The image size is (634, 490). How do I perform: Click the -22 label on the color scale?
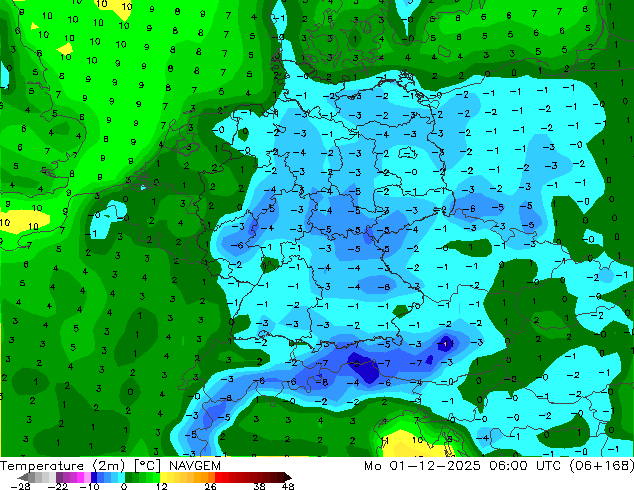point(57,486)
